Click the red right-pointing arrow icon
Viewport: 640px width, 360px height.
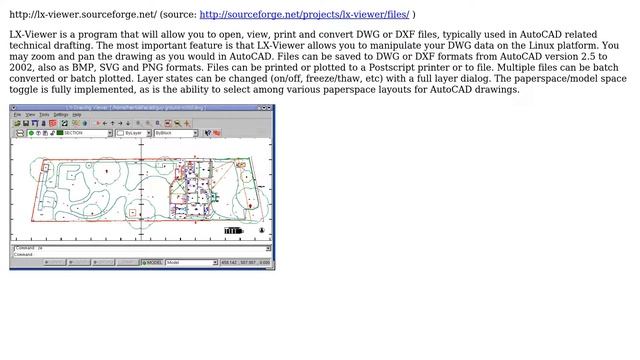98,123
